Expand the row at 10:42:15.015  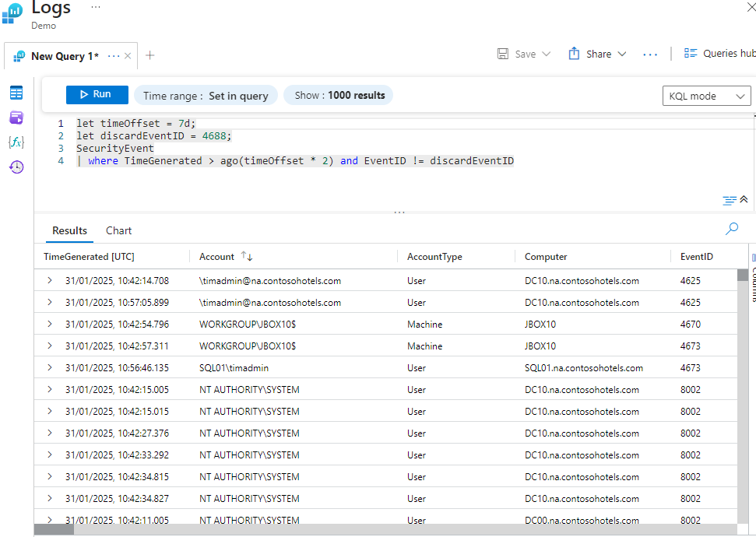point(50,411)
